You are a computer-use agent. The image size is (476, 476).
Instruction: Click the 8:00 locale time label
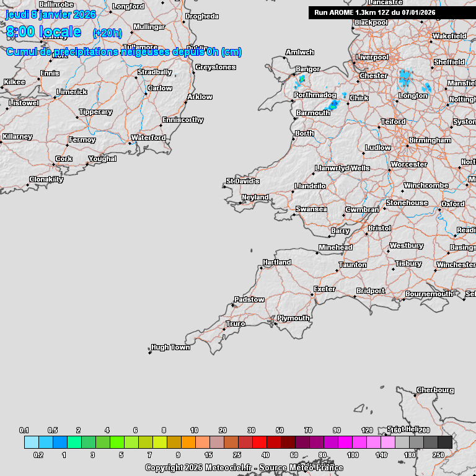(43, 32)
